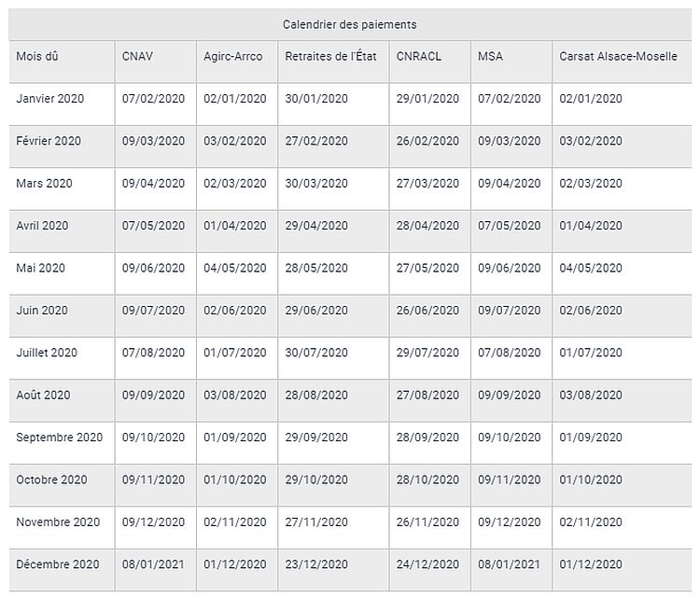Select the 'Avril 2020' row label
Image resolution: width=700 pixels, height=598 pixels.
(x=43, y=226)
